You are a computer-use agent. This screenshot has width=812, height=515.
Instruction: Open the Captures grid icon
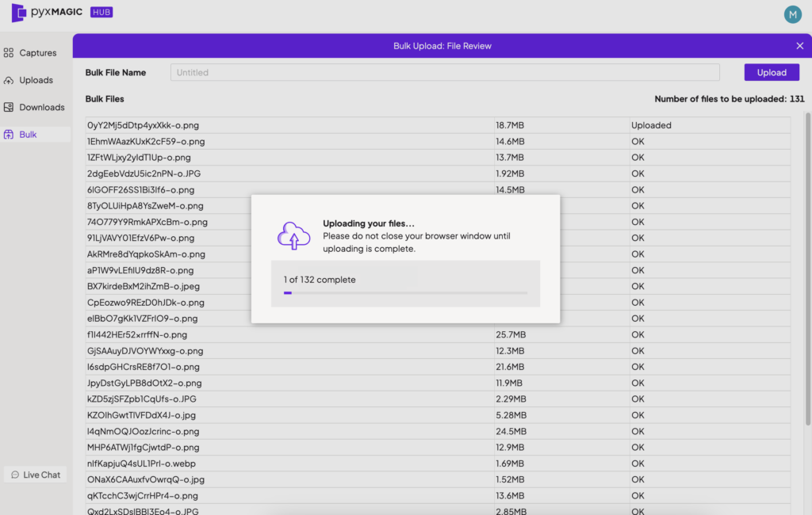pyautogui.click(x=9, y=53)
